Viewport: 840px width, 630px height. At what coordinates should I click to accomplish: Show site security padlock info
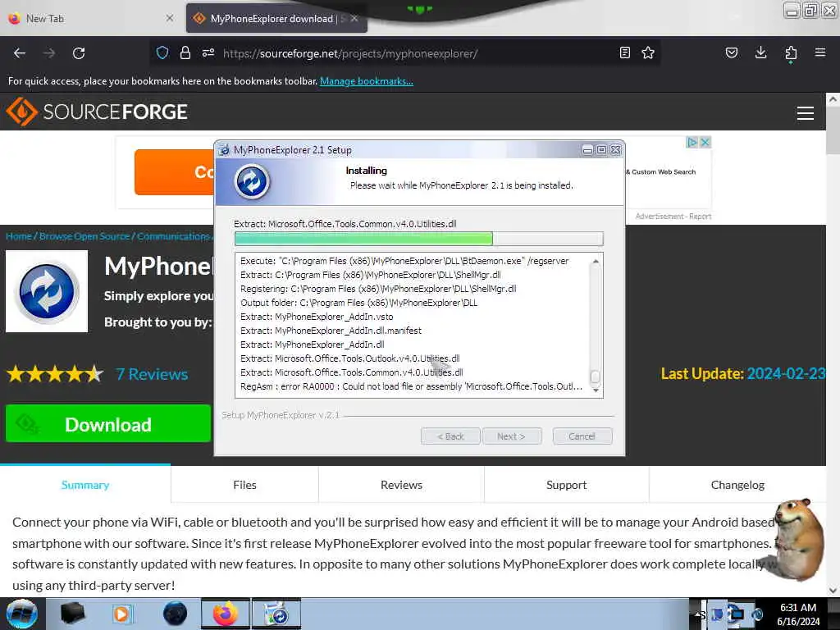(185, 53)
